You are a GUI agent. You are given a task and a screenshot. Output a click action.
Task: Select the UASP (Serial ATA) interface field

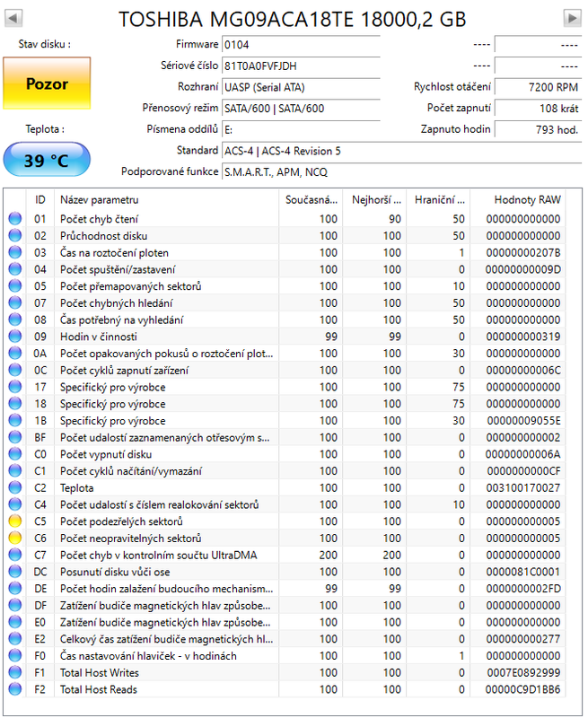[301, 87]
